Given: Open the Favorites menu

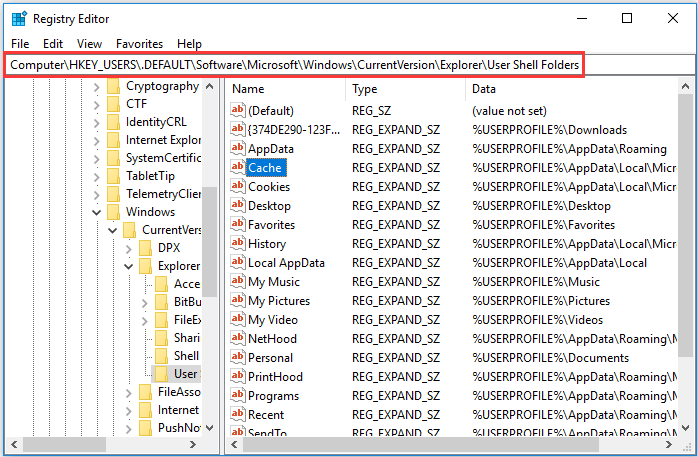Looking at the screenshot, I should [139, 44].
